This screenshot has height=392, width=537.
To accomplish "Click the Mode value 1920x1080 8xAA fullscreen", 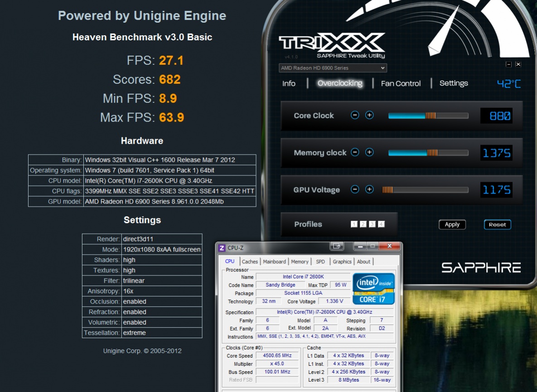I will point(162,250).
